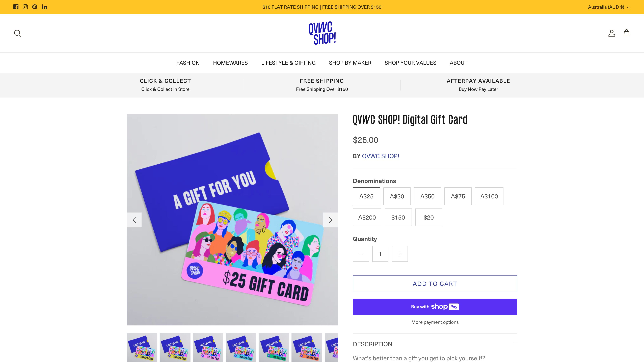Open the account profile icon
Screen dimensions: 644x362
[611, 33]
